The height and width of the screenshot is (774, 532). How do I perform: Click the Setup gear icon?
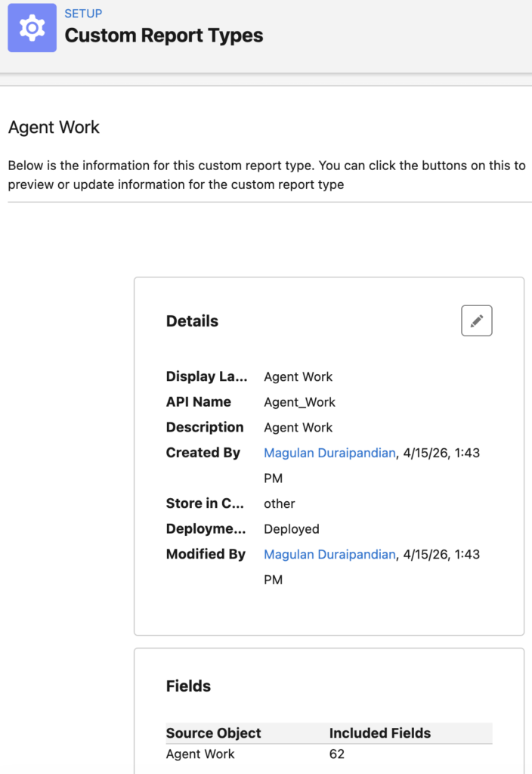click(32, 28)
